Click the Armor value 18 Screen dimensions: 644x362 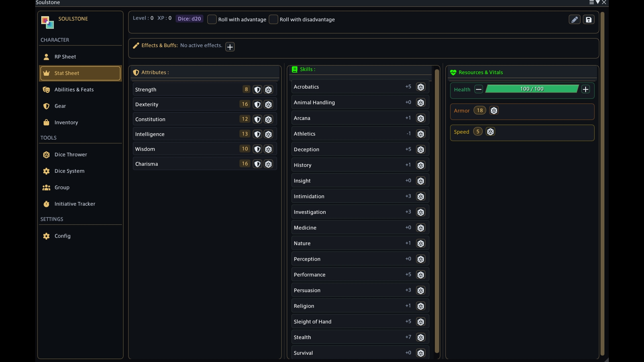480,111
